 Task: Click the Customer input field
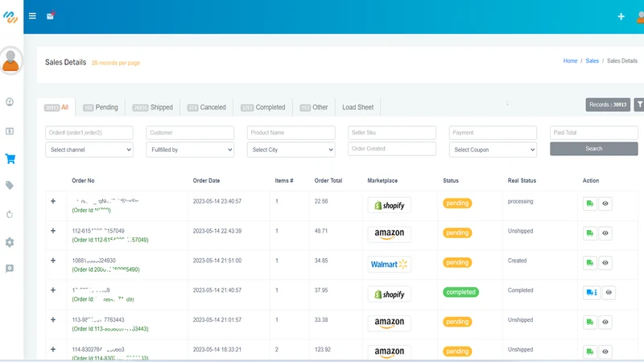190,133
